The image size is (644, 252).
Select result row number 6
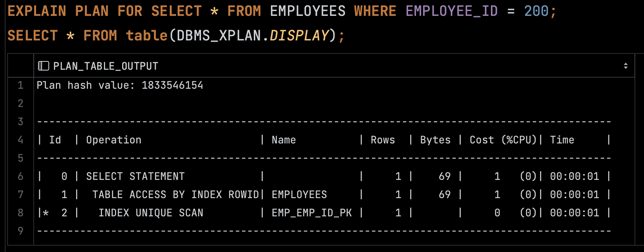tap(21, 176)
